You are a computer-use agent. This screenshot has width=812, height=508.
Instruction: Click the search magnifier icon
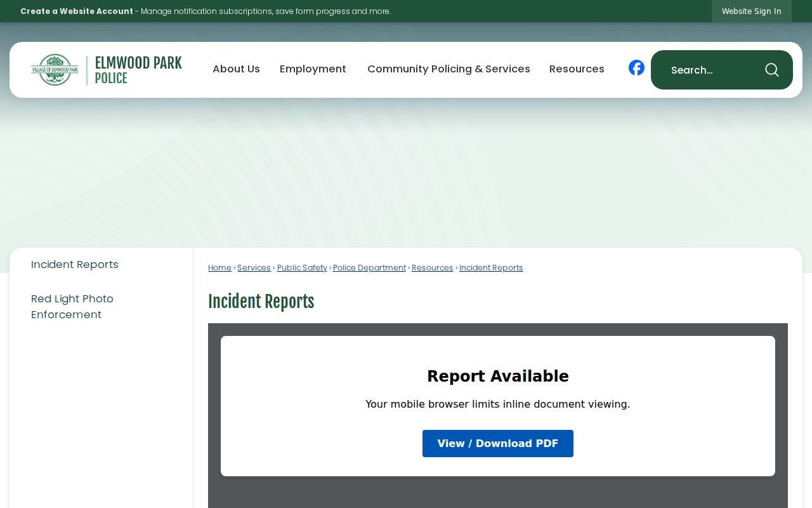(771, 70)
